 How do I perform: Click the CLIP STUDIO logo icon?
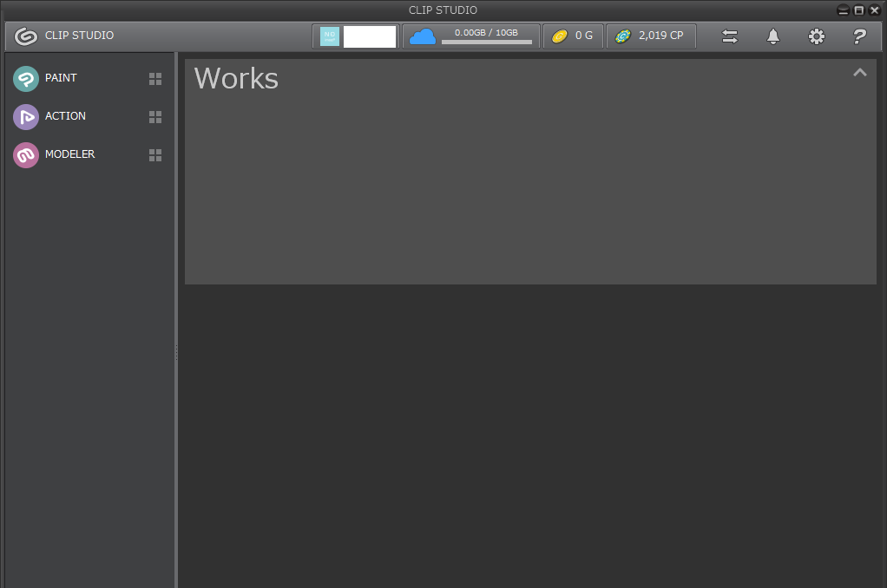tap(25, 36)
